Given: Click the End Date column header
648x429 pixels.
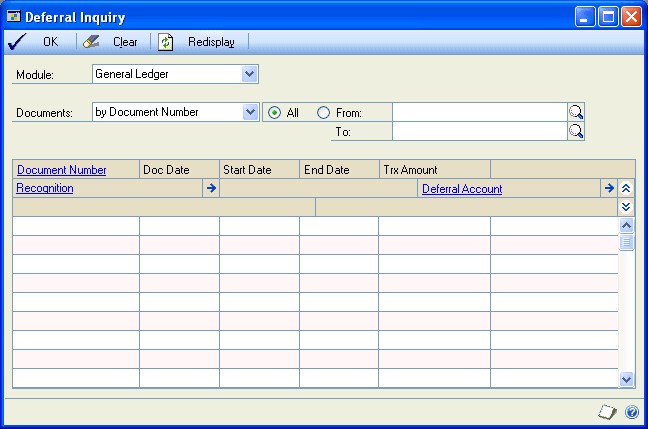Looking at the screenshot, I should (x=339, y=169).
